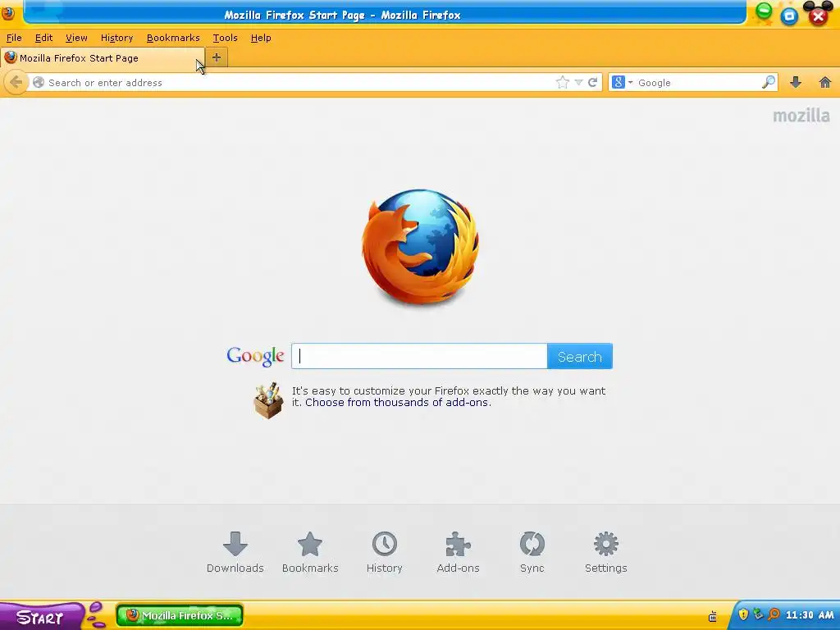Click the back navigation arrow
Viewport: 840px width, 630px height.
coord(16,83)
